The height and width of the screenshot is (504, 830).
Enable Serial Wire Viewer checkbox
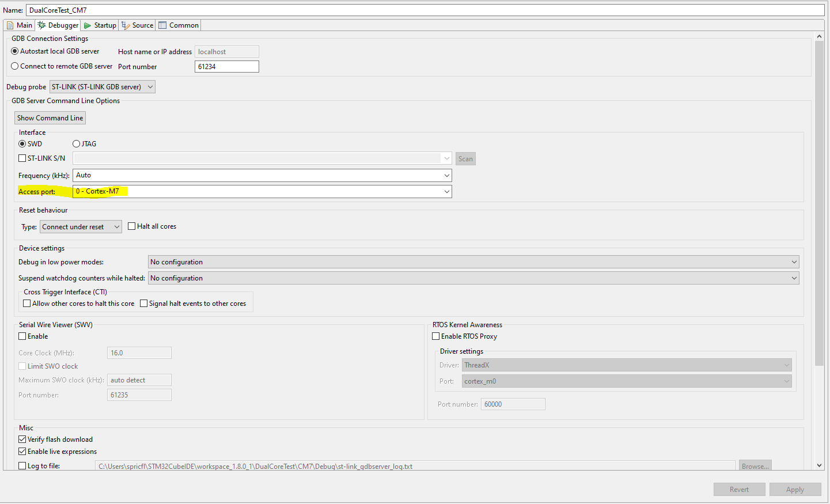22,336
